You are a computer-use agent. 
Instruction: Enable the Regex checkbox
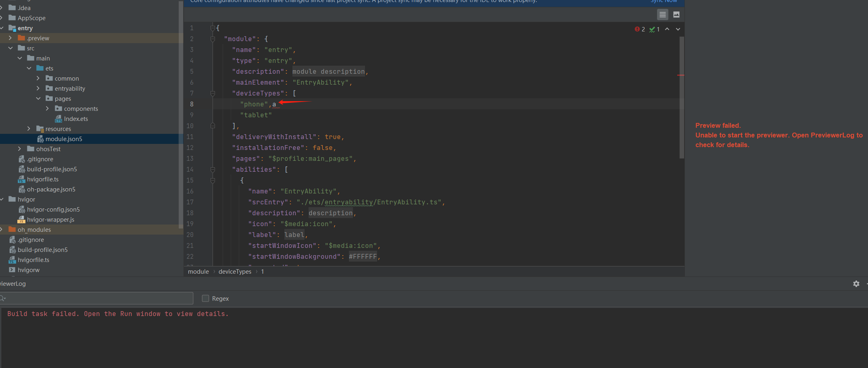[205, 298]
